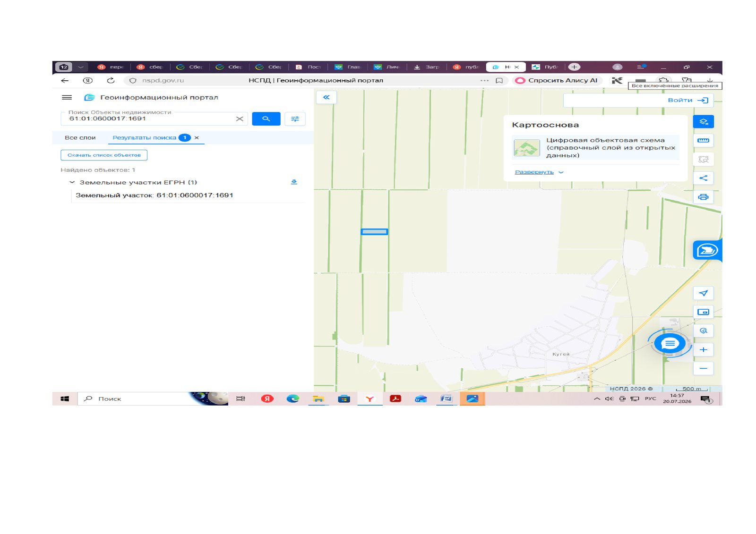Click the Скачать список объектов button
The image size is (756, 534).
pos(104,155)
